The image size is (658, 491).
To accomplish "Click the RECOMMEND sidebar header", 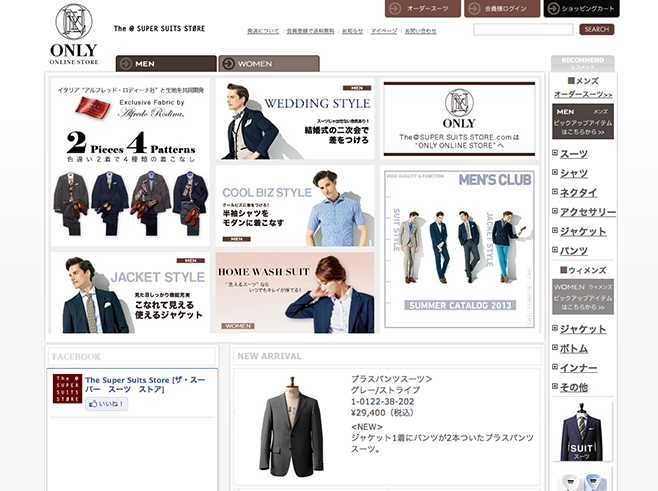I will coord(582,63).
